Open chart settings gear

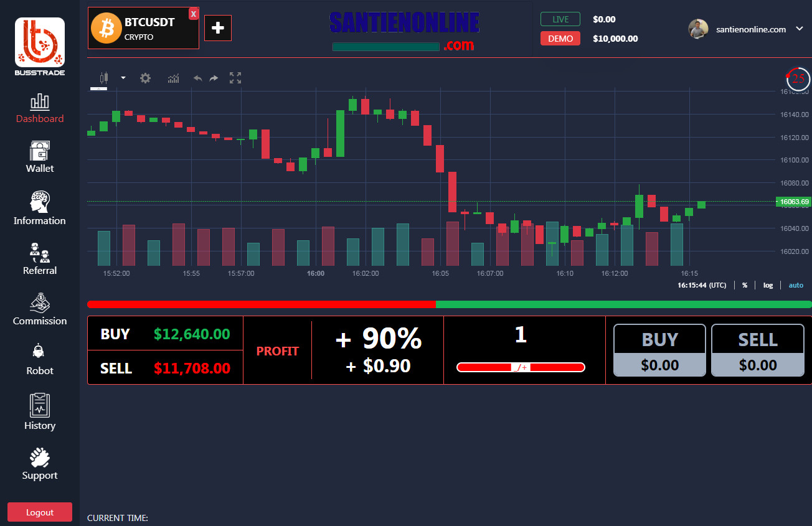point(145,78)
